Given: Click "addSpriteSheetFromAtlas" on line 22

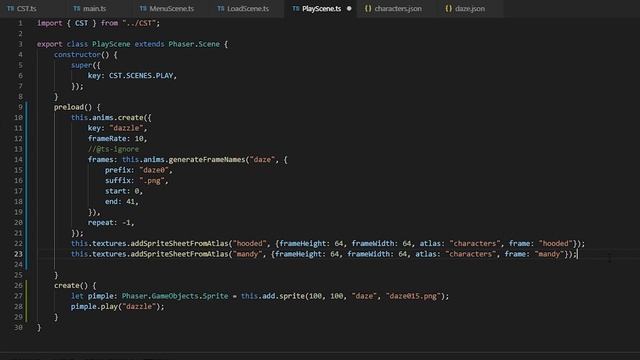Looking at the screenshot, I should 179,244.
